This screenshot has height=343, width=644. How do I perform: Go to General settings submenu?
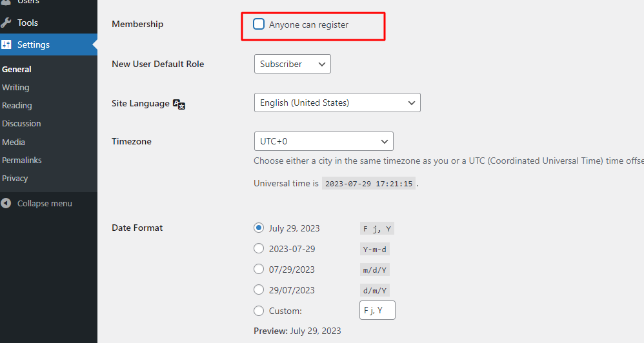16,70
